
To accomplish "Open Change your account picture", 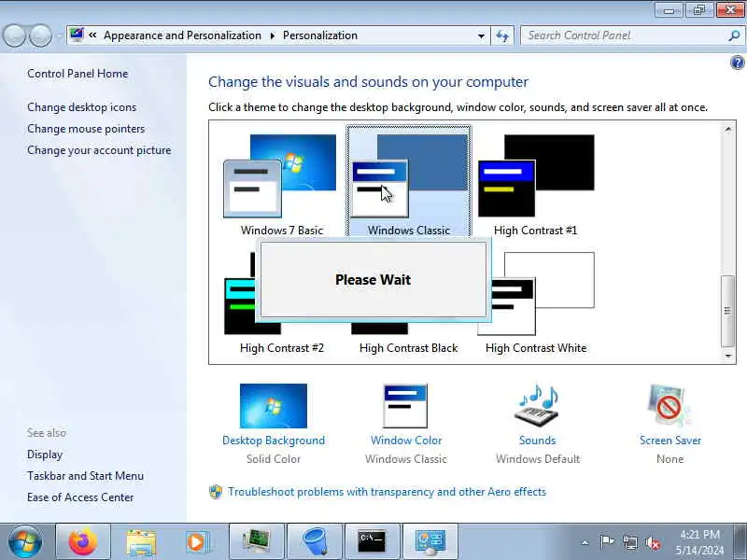I will (x=99, y=150).
